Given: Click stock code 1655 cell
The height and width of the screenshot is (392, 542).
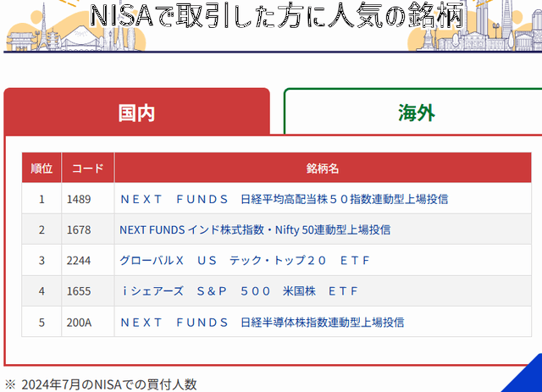Looking at the screenshot, I should click(x=77, y=290).
